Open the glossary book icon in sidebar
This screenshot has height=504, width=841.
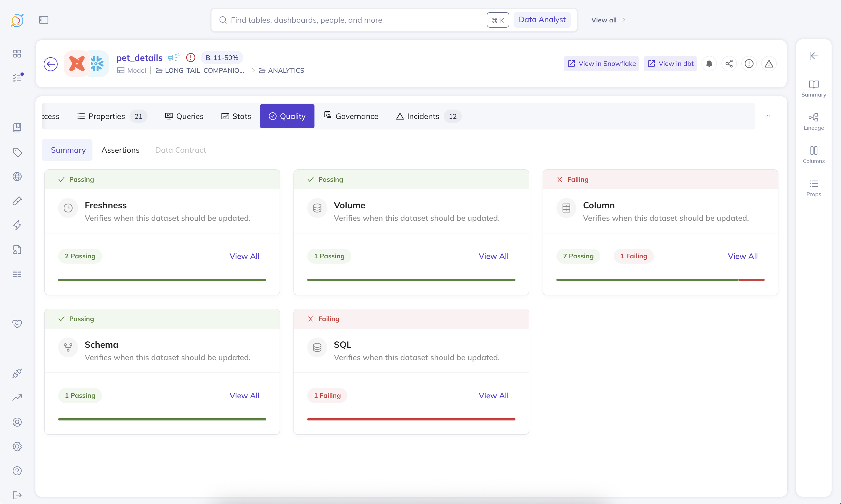pyautogui.click(x=17, y=128)
